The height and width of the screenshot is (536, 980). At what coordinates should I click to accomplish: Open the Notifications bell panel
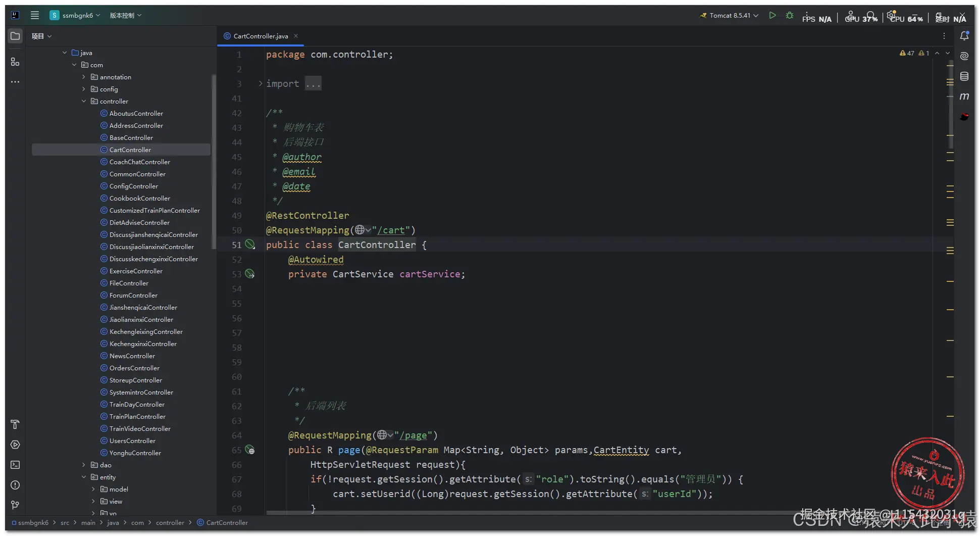pyautogui.click(x=964, y=36)
